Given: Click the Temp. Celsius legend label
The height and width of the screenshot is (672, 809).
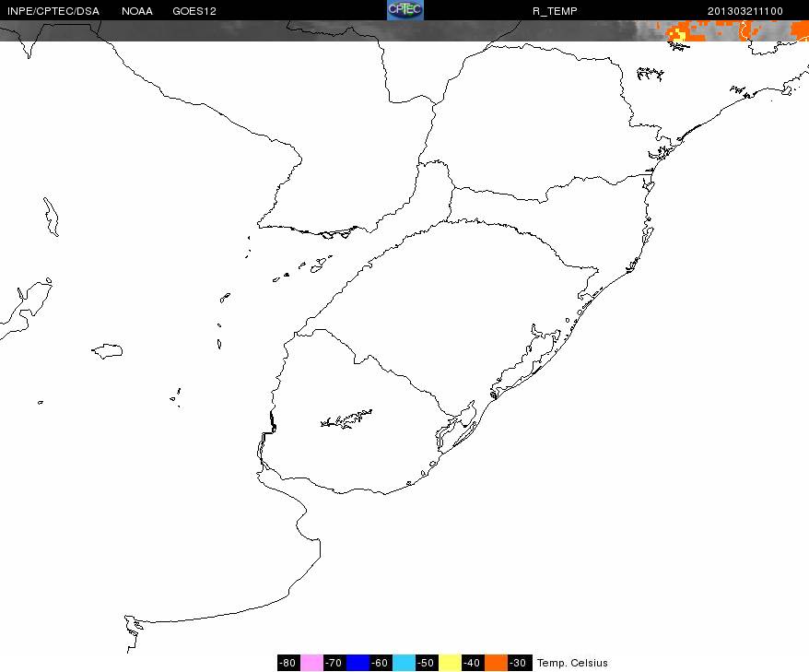Looking at the screenshot, I should tap(572, 663).
